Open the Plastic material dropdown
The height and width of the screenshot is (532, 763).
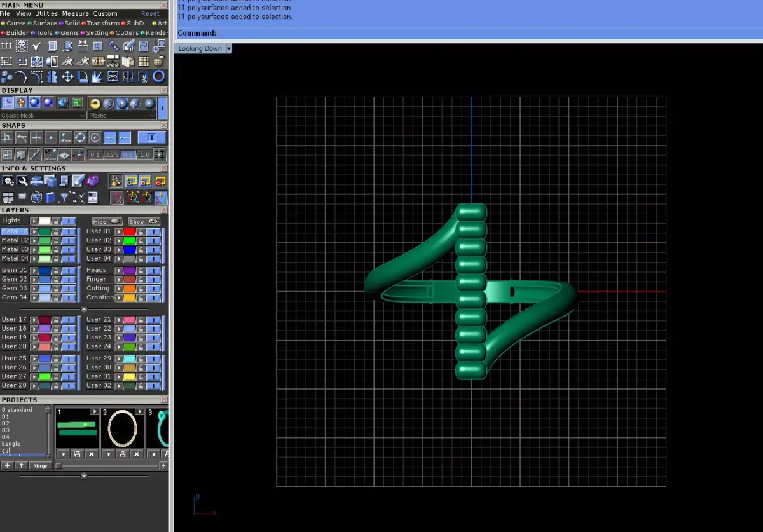pos(122,116)
